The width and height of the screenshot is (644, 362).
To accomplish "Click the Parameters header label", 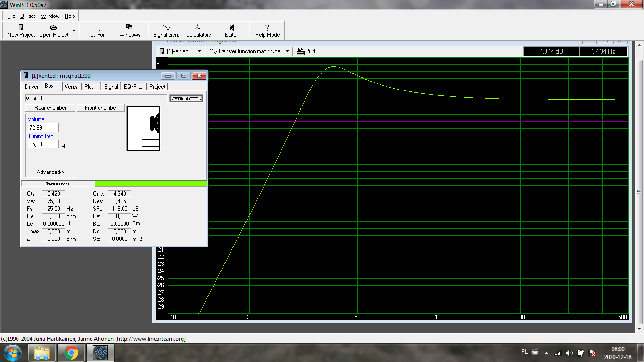I will click(58, 184).
